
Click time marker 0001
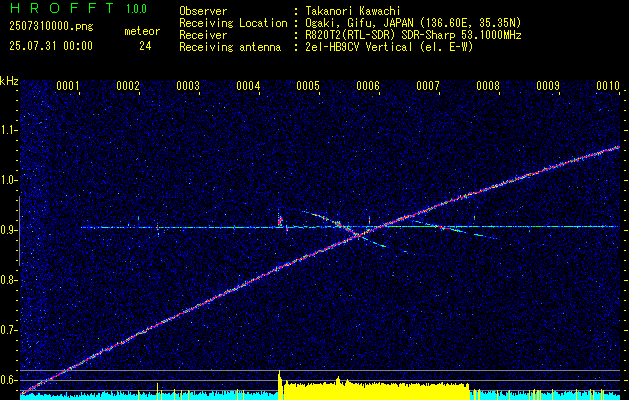(x=67, y=86)
